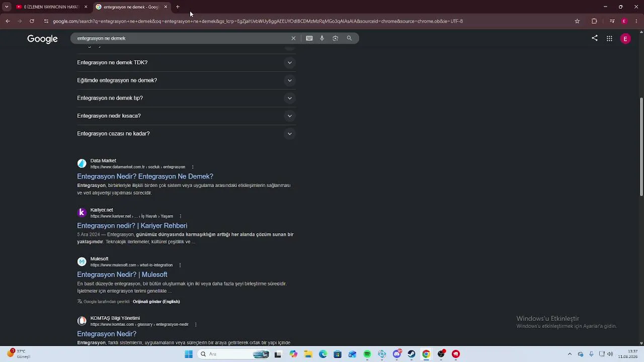Click the Chrome icon in the taskbar

click(x=426, y=354)
